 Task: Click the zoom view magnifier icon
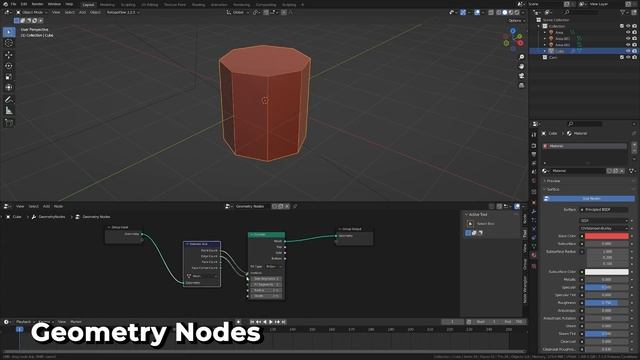[x=521, y=57]
